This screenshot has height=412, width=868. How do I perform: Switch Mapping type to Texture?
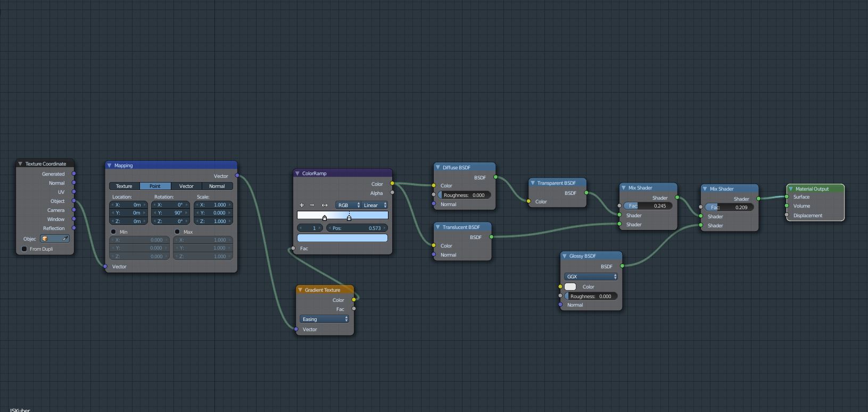point(124,186)
